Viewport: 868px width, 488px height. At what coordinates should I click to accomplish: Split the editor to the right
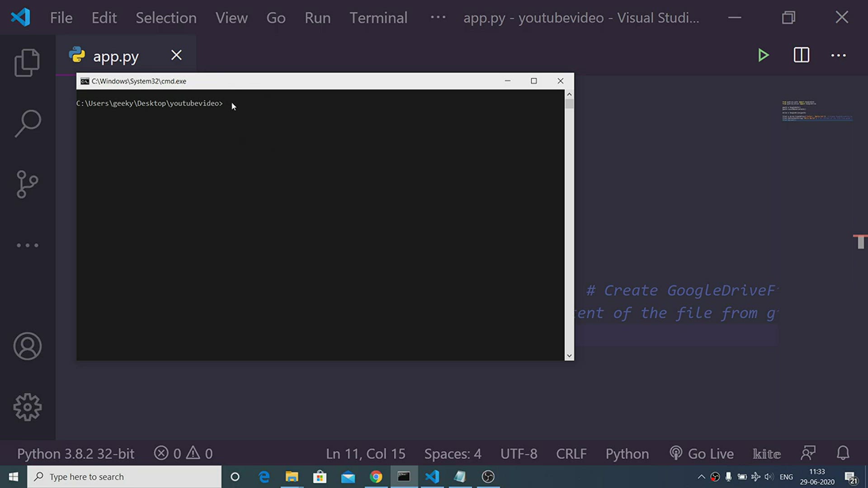[x=801, y=55]
